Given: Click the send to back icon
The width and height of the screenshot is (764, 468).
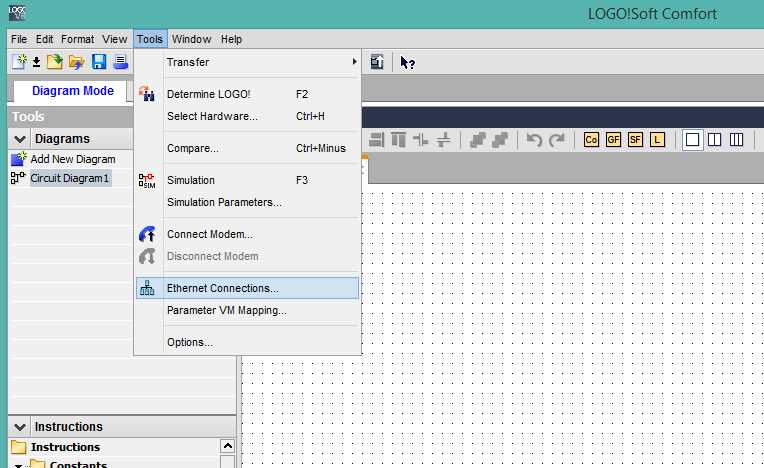Looking at the screenshot, I should (x=500, y=140).
